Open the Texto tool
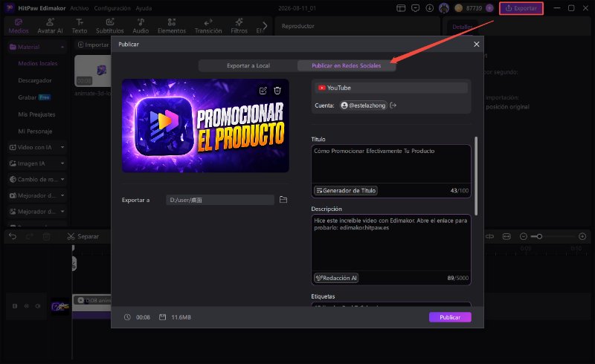 (80, 26)
